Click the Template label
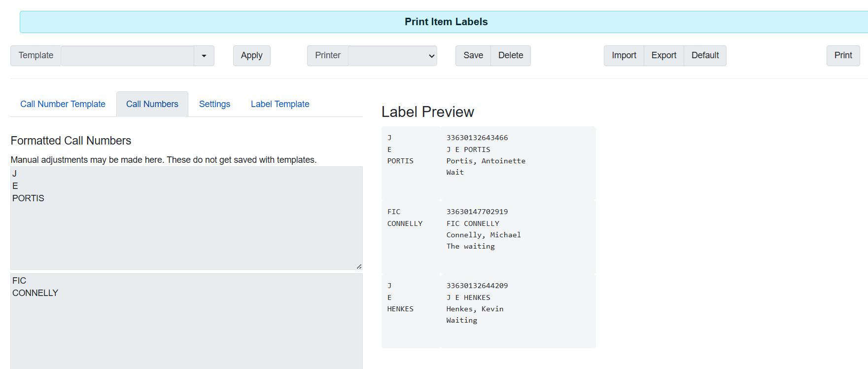868x369 pixels. 36,56
